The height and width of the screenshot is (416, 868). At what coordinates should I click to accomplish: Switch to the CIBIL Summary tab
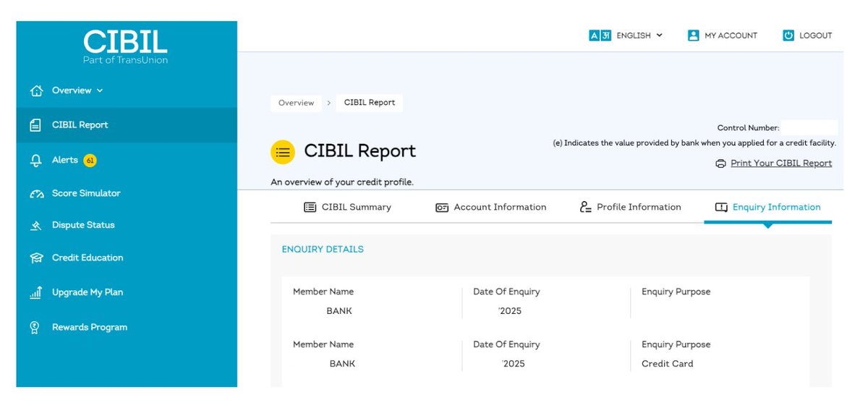[x=347, y=207]
